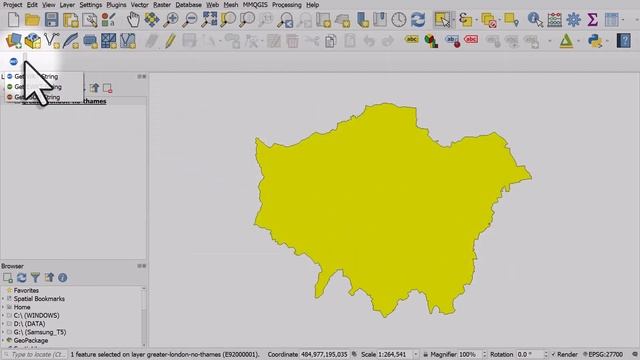The width and height of the screenshot is (640, 360).
Task: Activate the Identify Features tool
Action: click(x=535, y=20)
